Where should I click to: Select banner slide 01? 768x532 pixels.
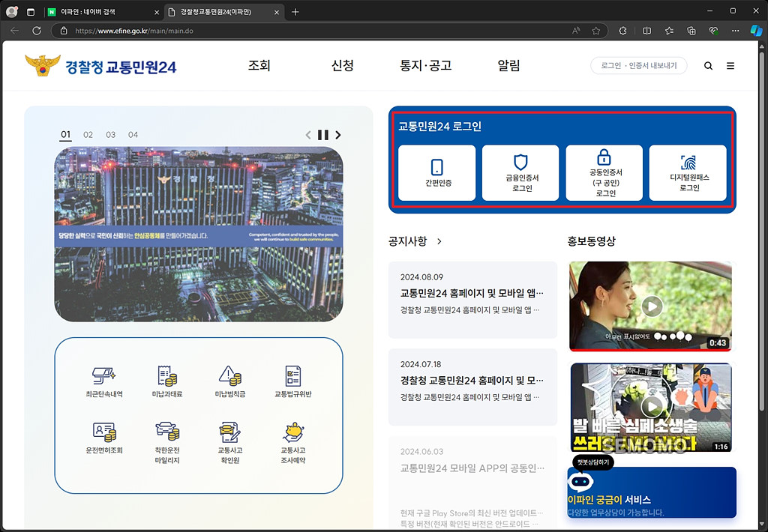click(x=66, y=135)
